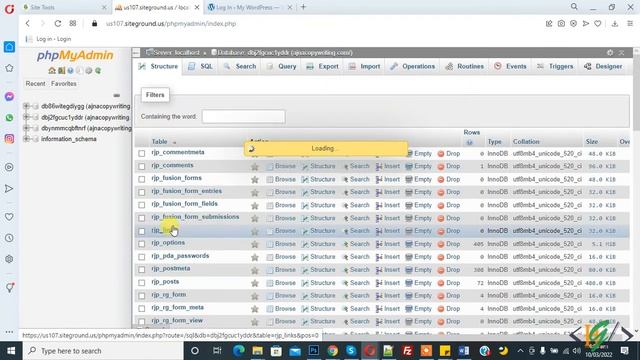Open Chrome from the taskbar
Screen dimensions: 640x360
(333, 351)
